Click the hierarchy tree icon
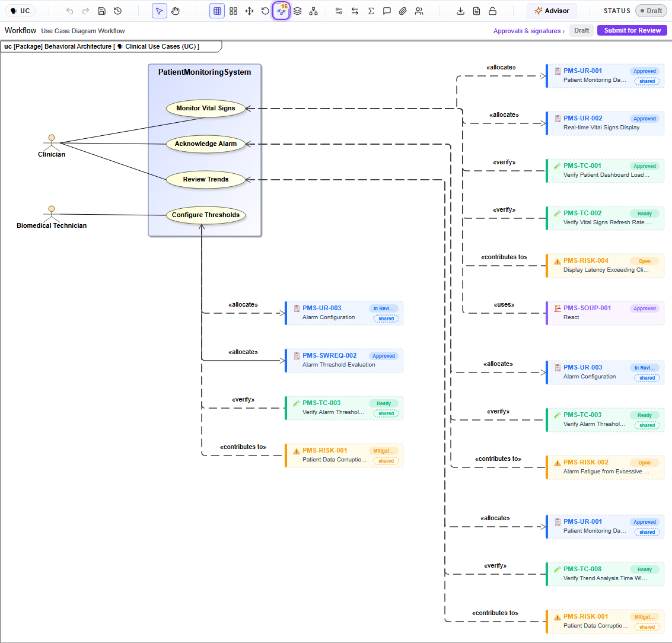672x643 pixels. pyautogui.click(x=314, y=11)
